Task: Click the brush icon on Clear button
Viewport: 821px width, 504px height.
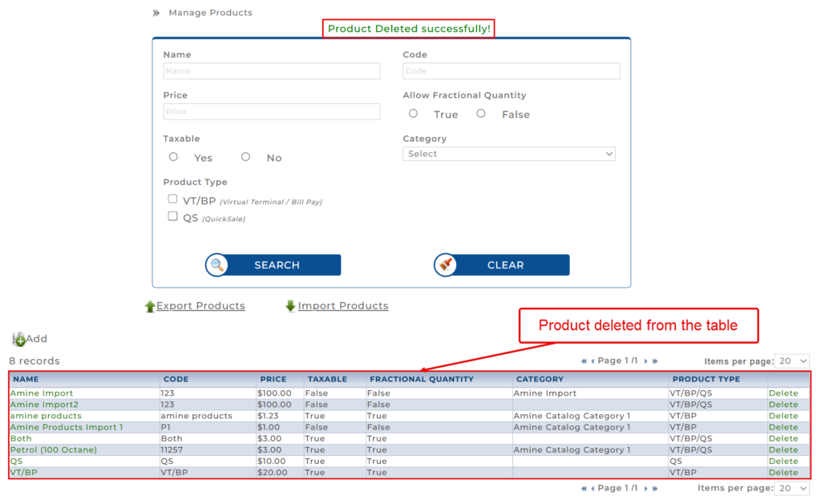Action: pos(447,265)
